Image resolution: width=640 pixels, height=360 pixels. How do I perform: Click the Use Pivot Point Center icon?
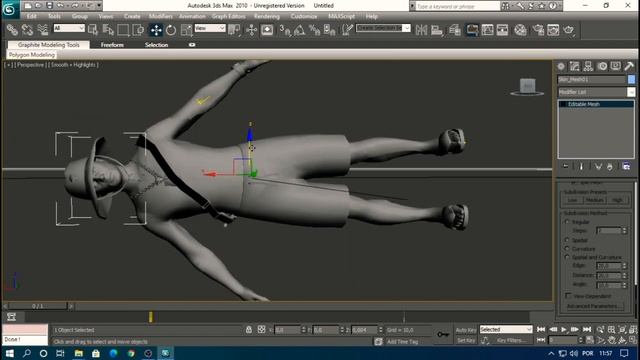[234, 30]
